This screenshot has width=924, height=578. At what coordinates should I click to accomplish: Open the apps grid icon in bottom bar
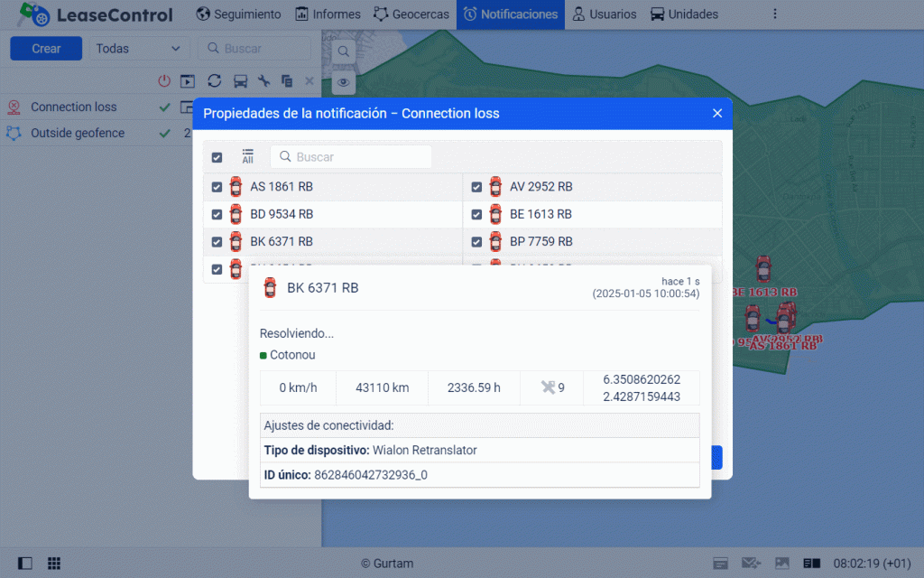coord(54,564)
